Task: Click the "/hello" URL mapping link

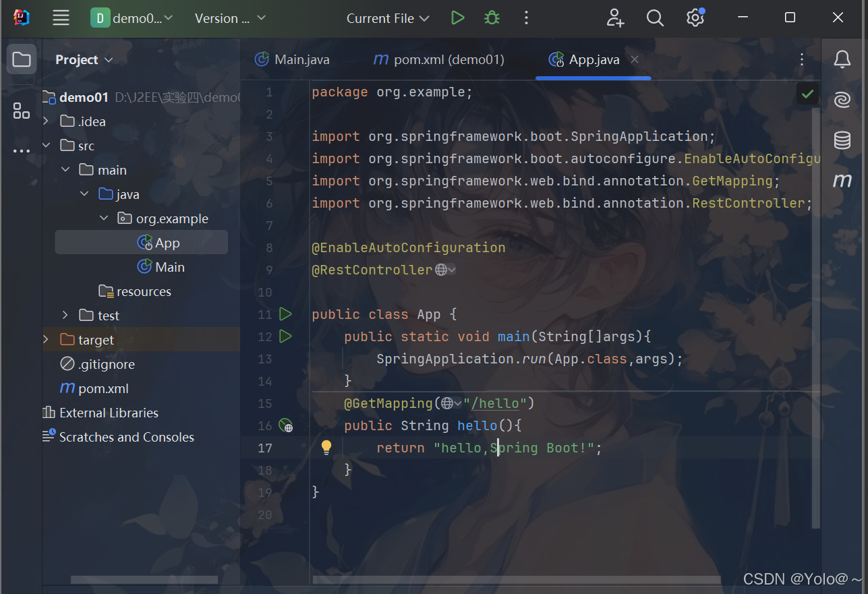Action: [x=495, y=403]
